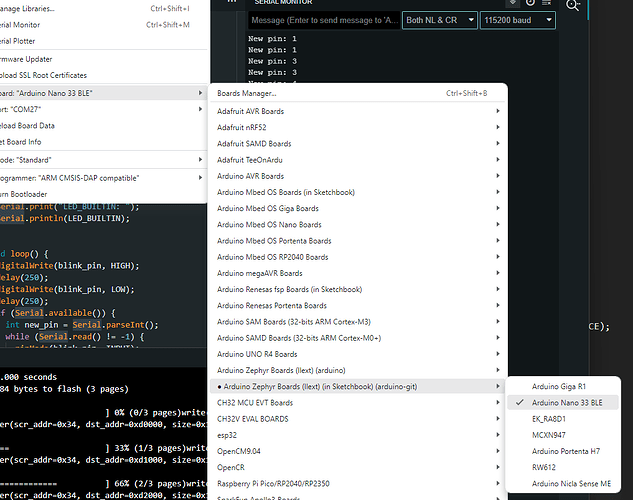Open the esp32 boards entry

(x=358, y=435)
